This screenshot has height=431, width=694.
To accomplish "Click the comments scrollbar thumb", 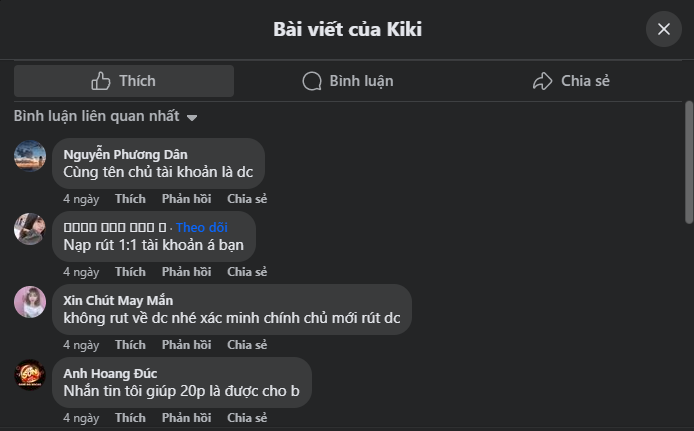I will 688,160.
